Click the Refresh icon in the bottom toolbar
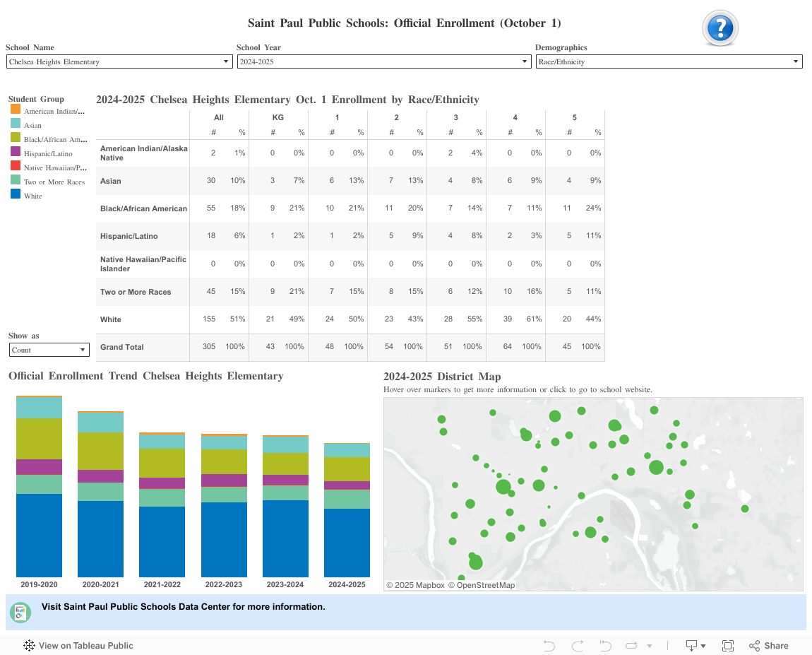 pyautogui.click(x=630, y=645)
